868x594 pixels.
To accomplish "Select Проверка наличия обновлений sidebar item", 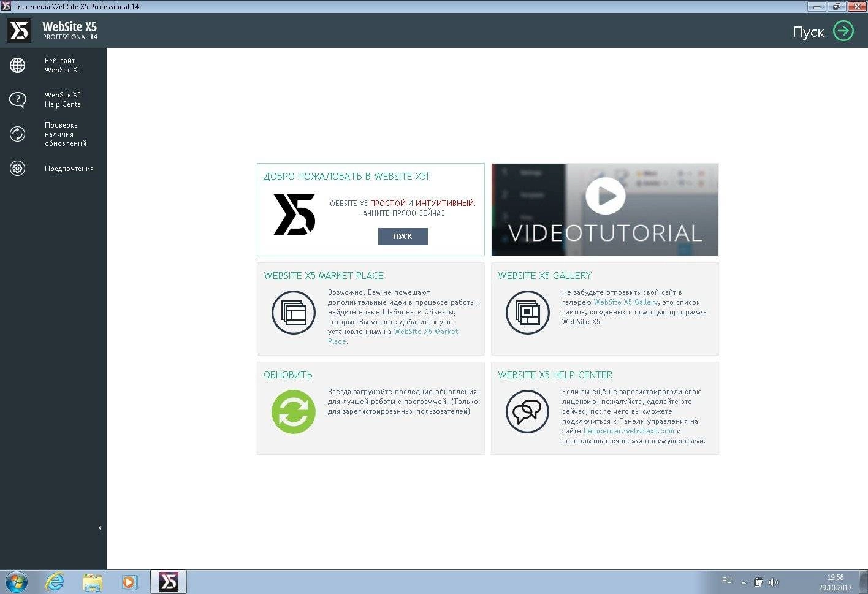I will click(53, 134).
